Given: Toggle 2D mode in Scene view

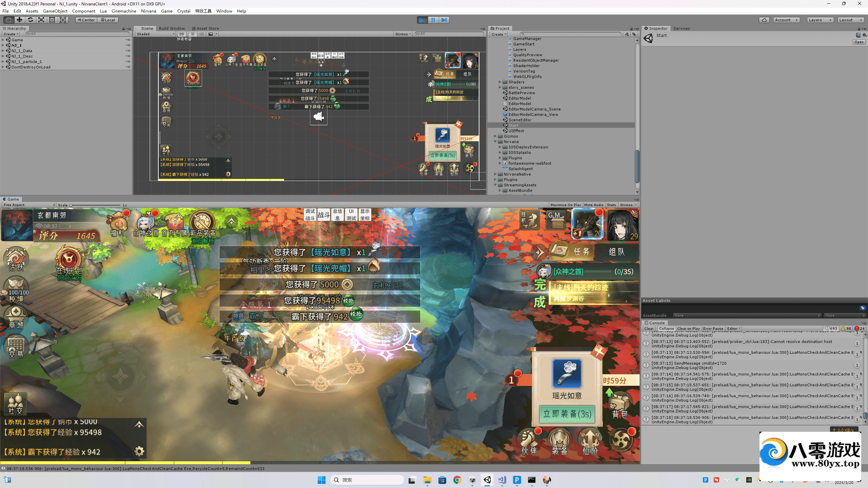Looking at the screenshot, I should [x=182, y=34].
